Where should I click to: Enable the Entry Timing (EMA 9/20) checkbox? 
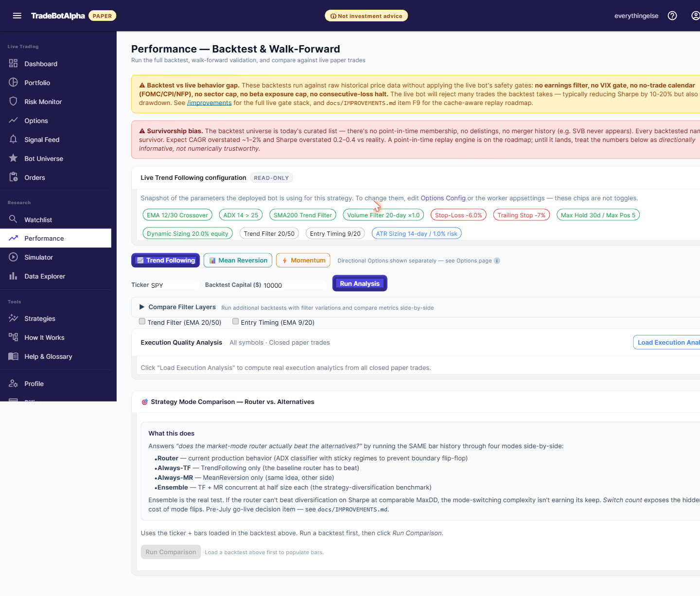point(235,321)
